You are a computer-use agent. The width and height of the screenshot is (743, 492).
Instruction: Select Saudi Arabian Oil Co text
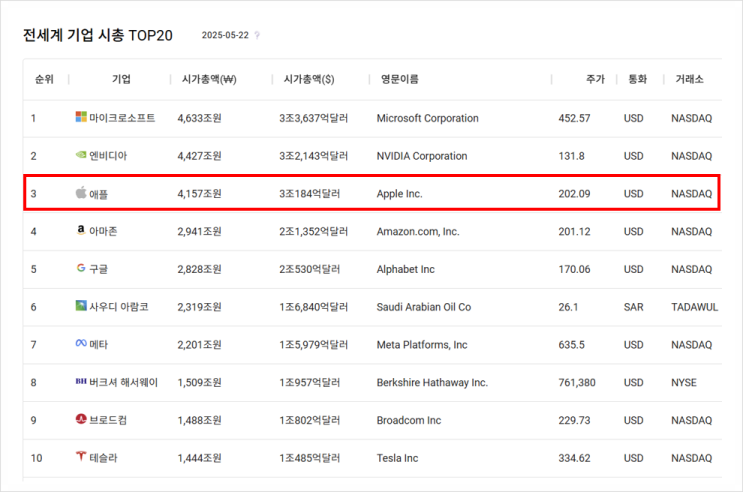point(424,307)
